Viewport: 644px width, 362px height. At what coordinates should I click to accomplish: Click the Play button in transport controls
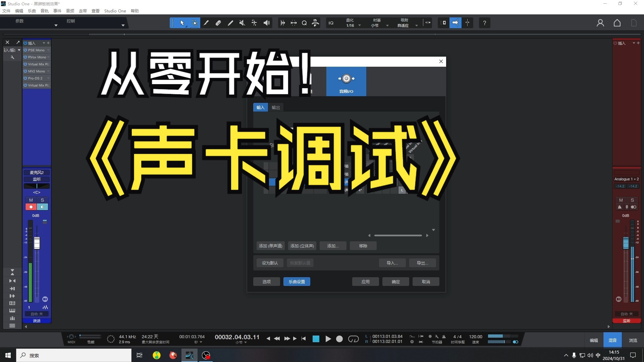[328, 339]
